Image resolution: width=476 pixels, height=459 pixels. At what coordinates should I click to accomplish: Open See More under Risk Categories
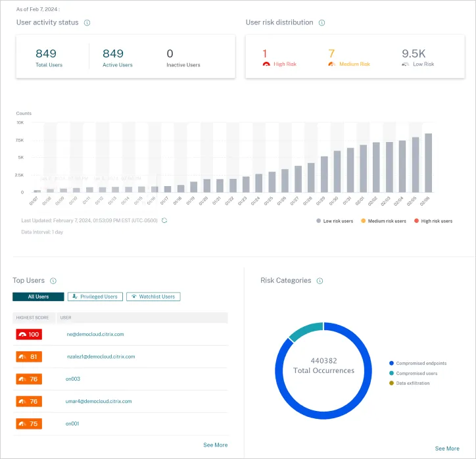coord(447,448)
